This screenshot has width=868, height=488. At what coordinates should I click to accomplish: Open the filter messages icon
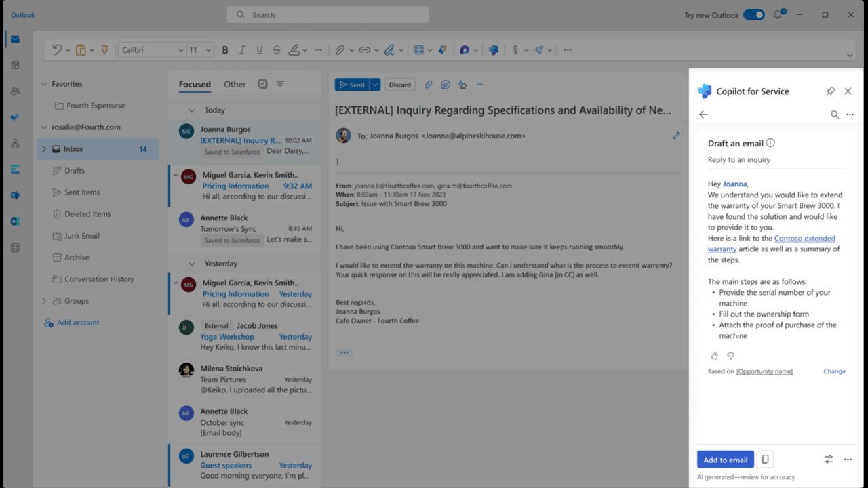pos(280,84)
